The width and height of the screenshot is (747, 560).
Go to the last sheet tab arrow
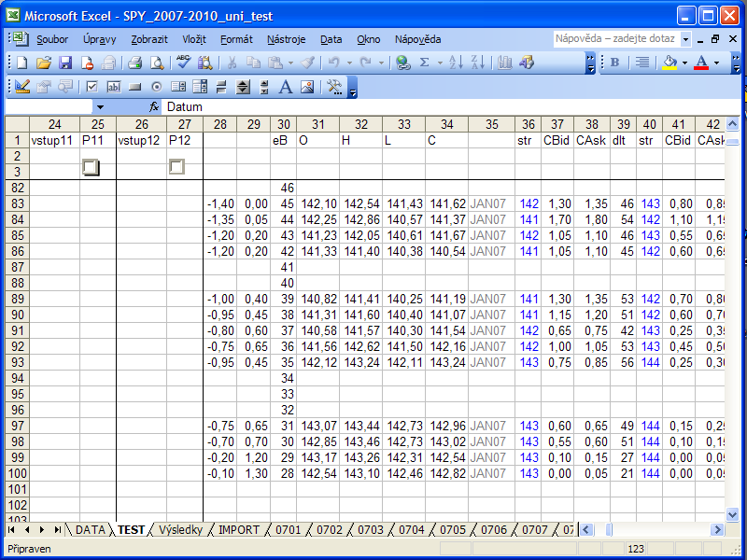click(x=58, y=530)
